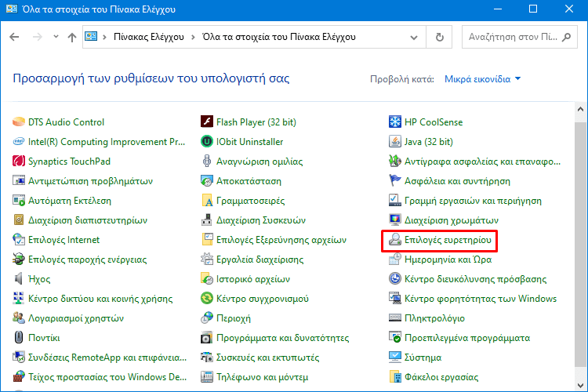Expand the chevron after Πίνακας Ελέγχου breadcrumb
Viewport: 588px width, 392px height.
pos(193,37)
